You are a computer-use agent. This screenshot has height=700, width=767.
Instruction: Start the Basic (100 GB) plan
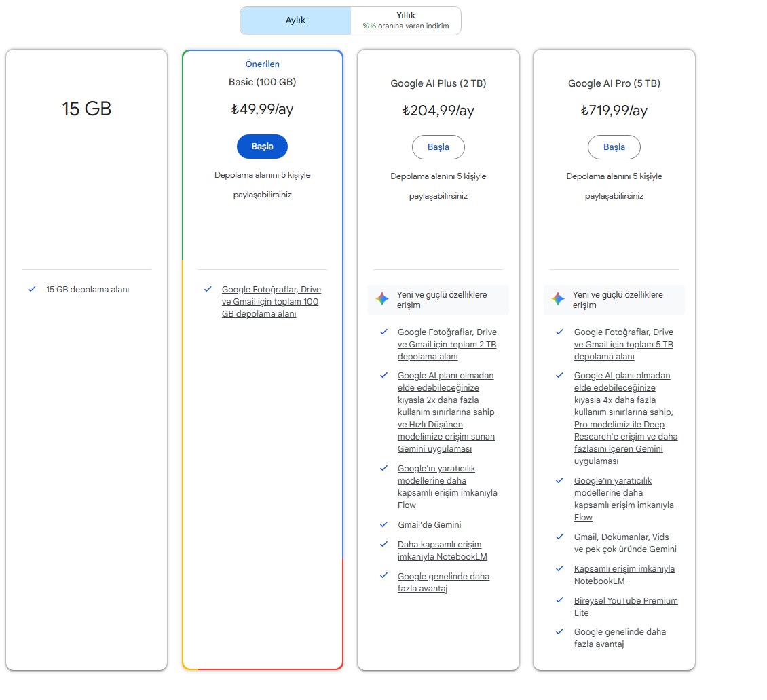click(262, 147)
